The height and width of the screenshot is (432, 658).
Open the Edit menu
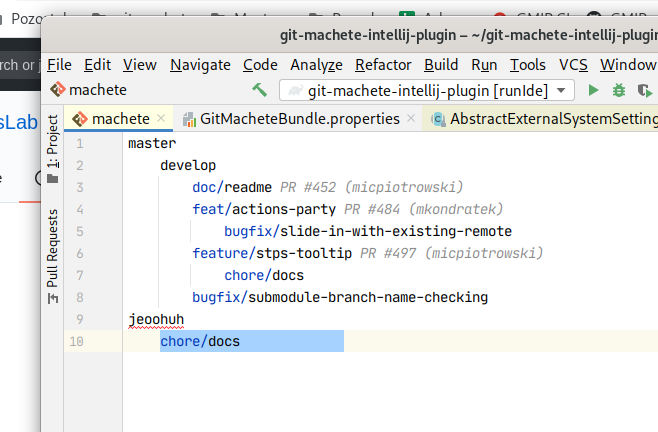click(x=97, y=65)
